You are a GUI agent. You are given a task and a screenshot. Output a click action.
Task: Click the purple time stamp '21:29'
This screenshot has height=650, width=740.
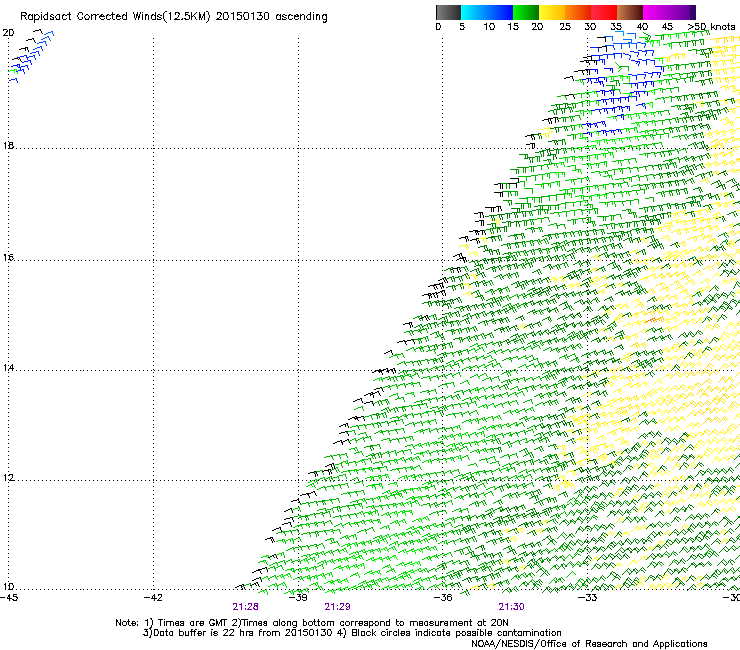[337, 607]
